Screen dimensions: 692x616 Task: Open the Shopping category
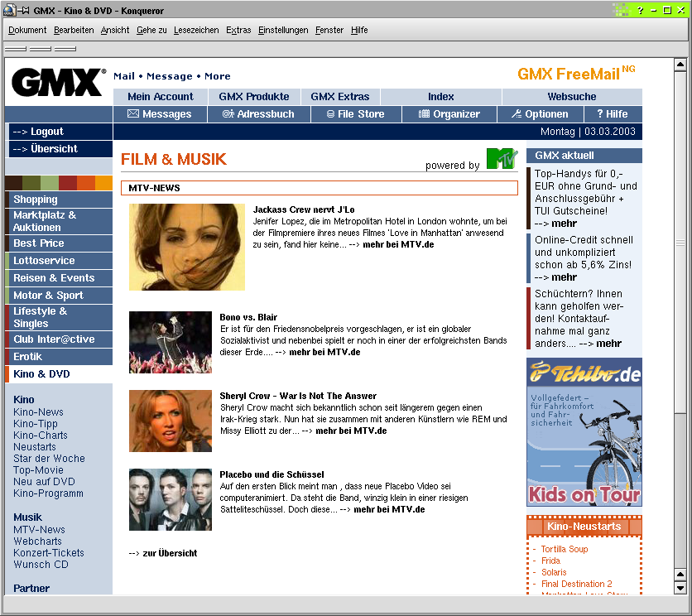[59, 200]
